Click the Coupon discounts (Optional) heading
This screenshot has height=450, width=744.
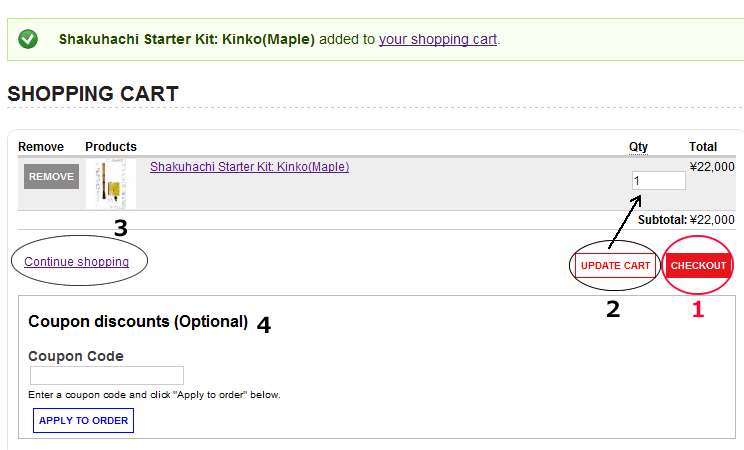[x=138, y=322]
